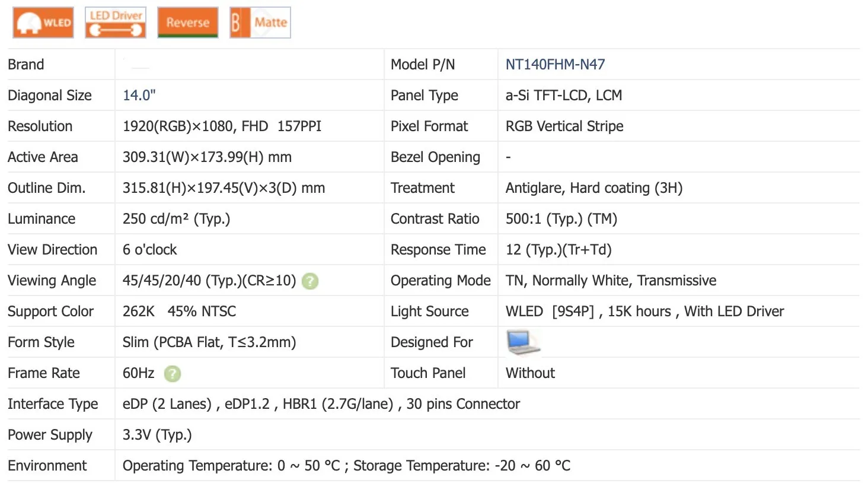Click the laptop icon in Designed For row
Image resolution: width=868 pixels, height=483 pixels.
523,342
